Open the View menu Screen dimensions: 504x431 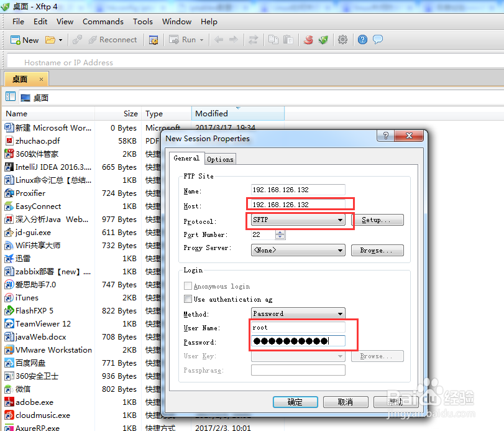pyautogui.click(x=65, y=22)
